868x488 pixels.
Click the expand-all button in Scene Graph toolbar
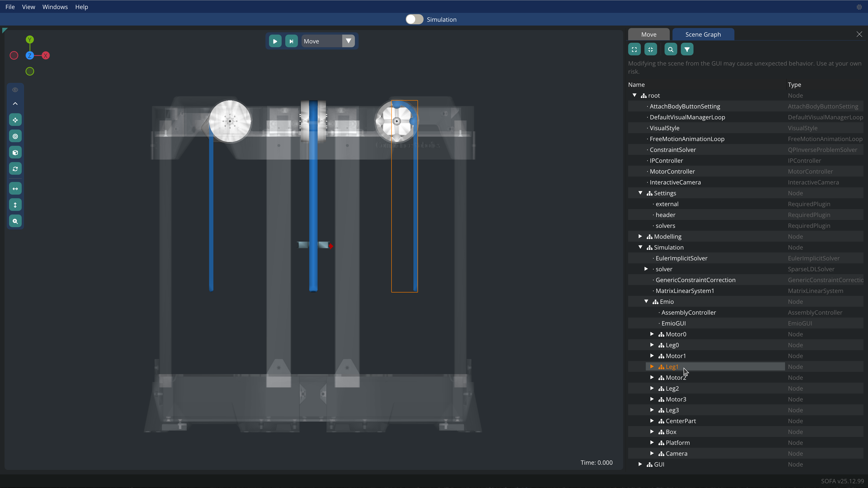pos(634,50)
